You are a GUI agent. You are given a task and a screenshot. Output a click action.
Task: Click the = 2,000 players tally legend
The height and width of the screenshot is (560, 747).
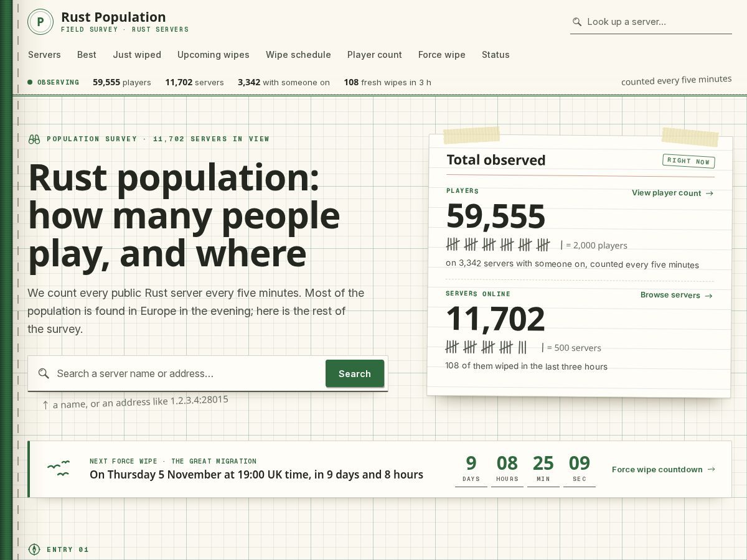594,245
